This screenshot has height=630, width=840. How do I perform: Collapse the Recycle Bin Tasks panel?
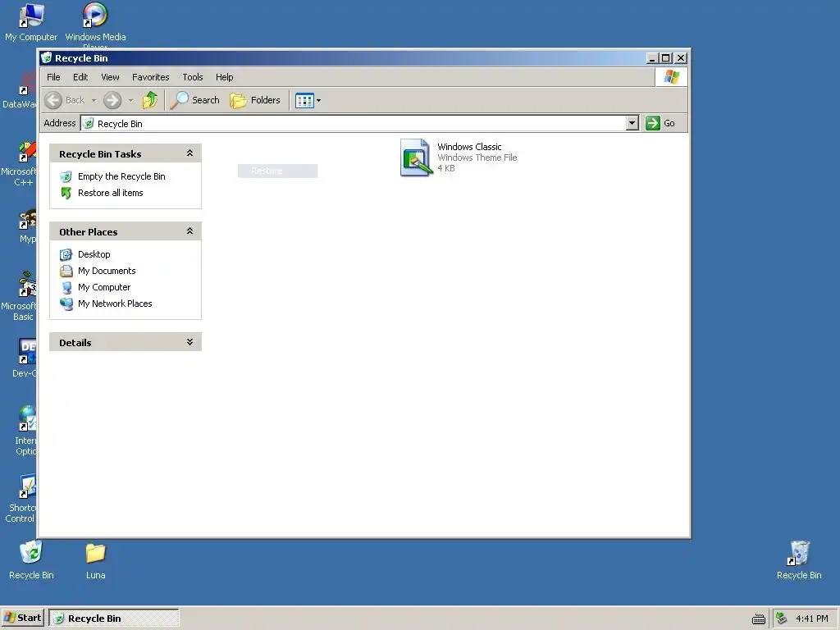click(x=189, y=153)
